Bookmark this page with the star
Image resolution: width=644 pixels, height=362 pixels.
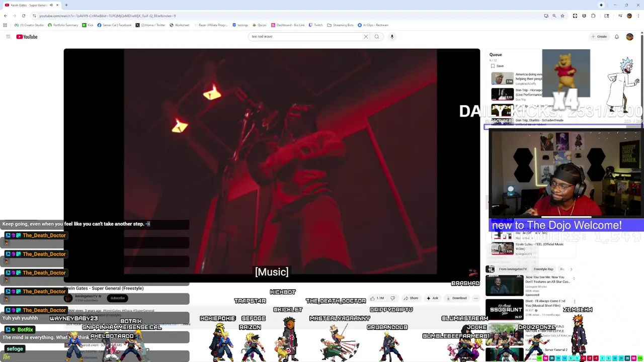click(x=562, y=16)
